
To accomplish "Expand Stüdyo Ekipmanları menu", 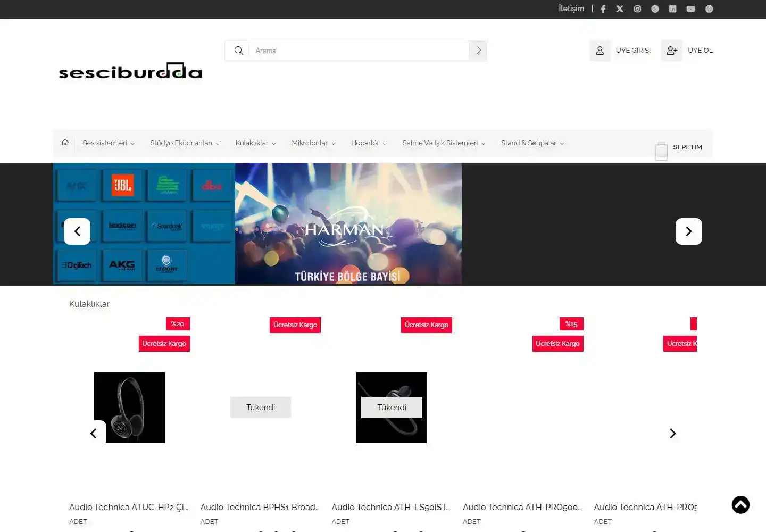I will [x=185, y=143].
